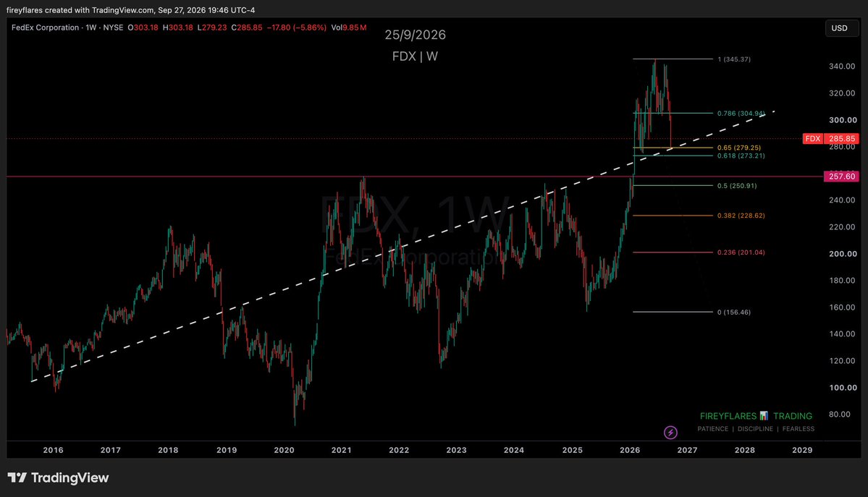Click the 2020 label on time axis
868x497 pixels.
click(x=284, y=450)
